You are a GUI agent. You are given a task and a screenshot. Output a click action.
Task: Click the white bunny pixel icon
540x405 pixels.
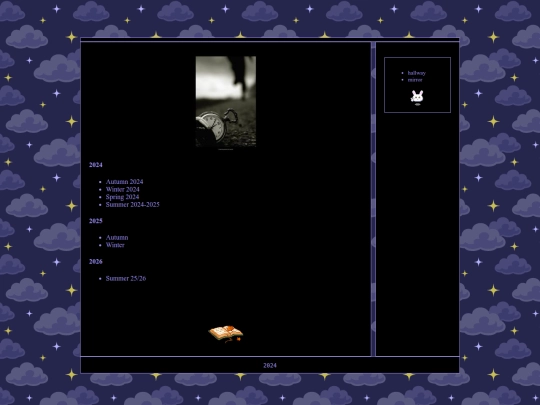[x=417, y=97]
